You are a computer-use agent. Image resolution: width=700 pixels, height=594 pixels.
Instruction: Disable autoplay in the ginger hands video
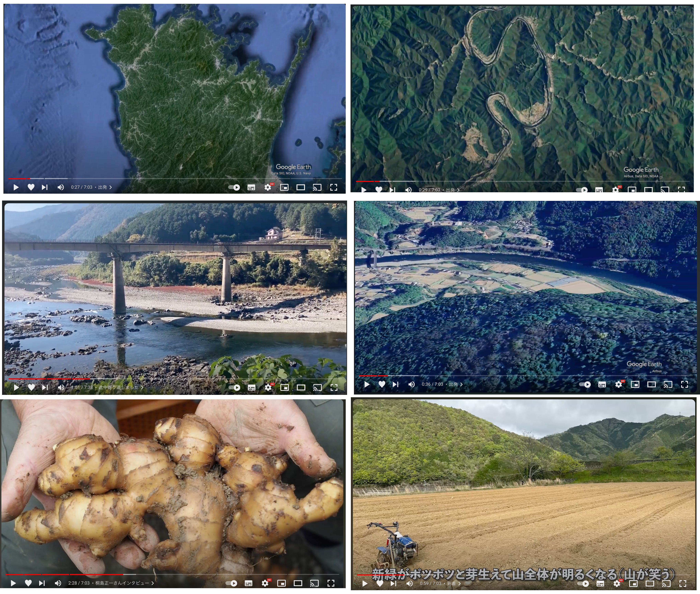coord(232,583)
